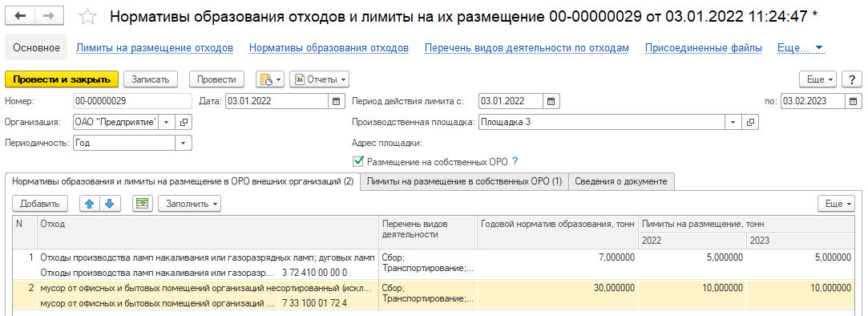Expand the Периодичность dropdown
The height and width of the screenshot is (316, 868).
tap(184, 143)
